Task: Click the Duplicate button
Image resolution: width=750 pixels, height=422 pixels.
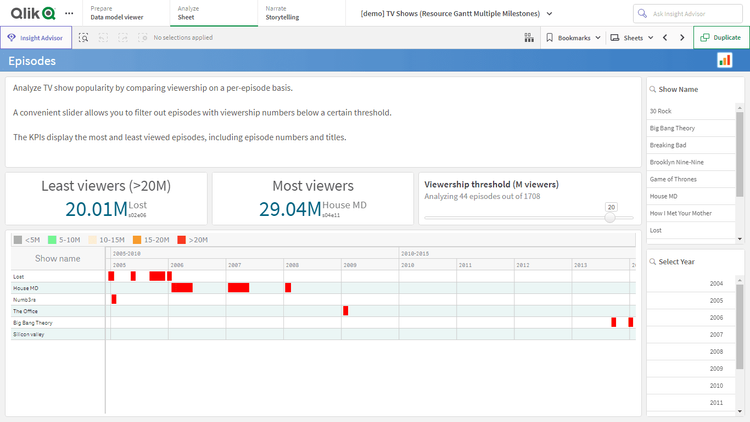Action: 720,37
